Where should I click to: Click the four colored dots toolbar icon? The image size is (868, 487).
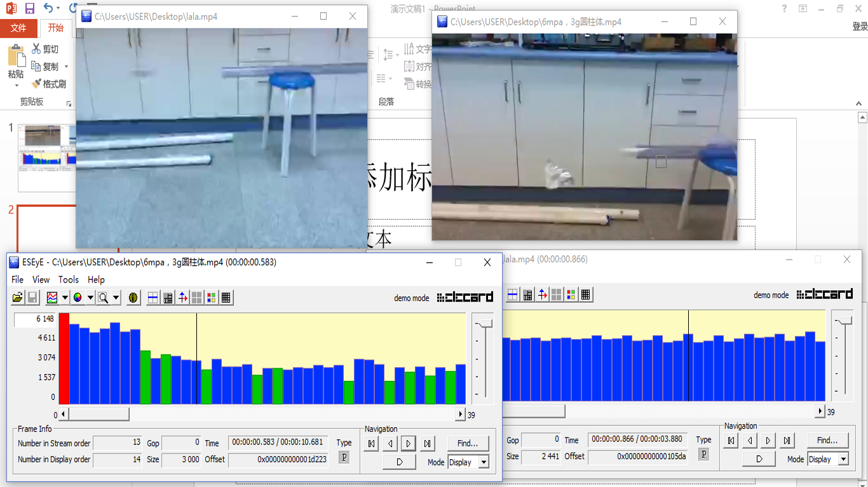click(x=212, y=297)
